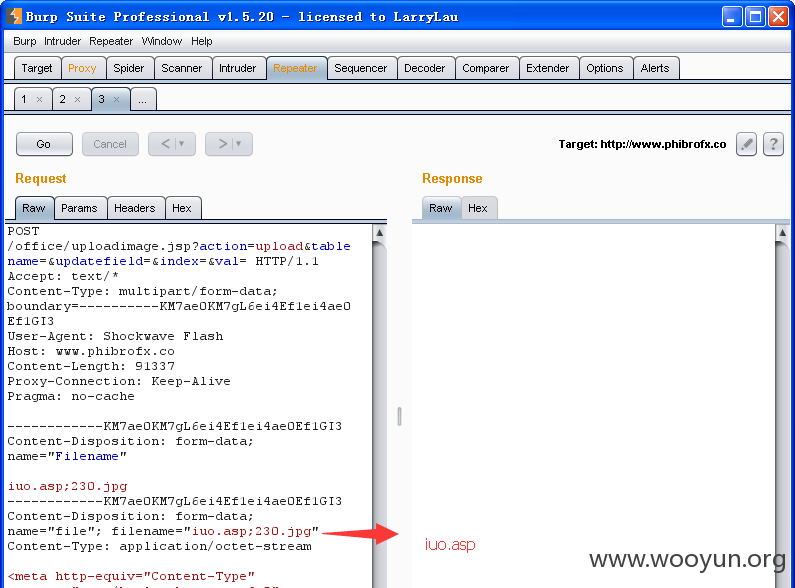Minimize the Burp Suite window
Viewport: 795px width, 588px height.
pos(732,17)
